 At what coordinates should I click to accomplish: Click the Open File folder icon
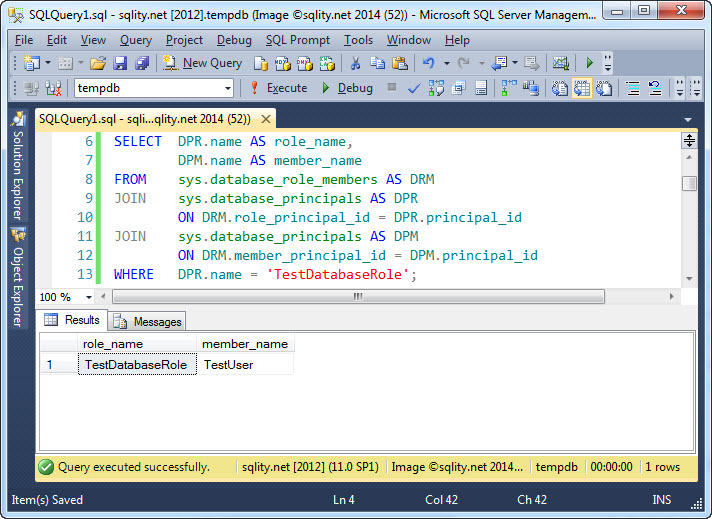pos(98,63)
